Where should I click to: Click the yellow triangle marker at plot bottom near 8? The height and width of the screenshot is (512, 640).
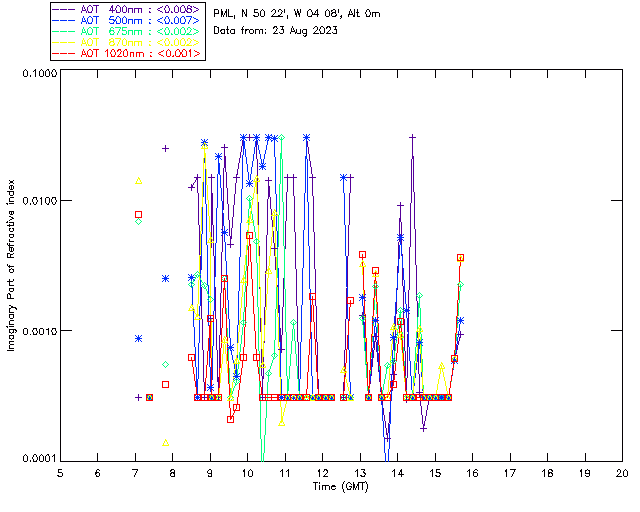pos(166,442)
